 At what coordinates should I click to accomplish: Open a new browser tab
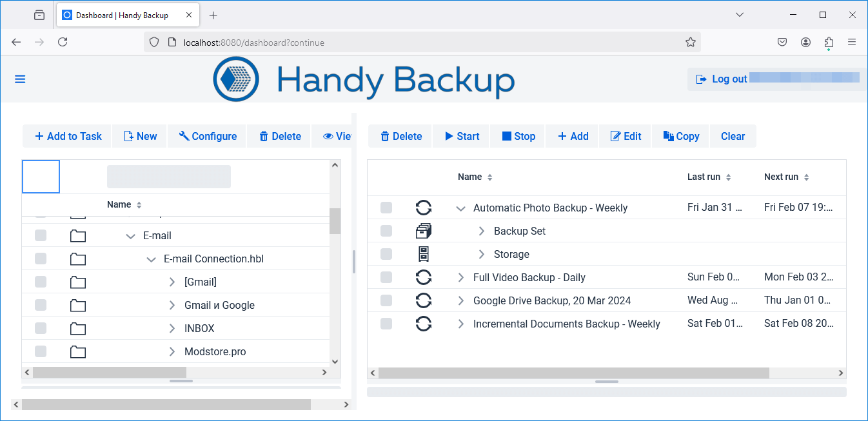(213, 15)
